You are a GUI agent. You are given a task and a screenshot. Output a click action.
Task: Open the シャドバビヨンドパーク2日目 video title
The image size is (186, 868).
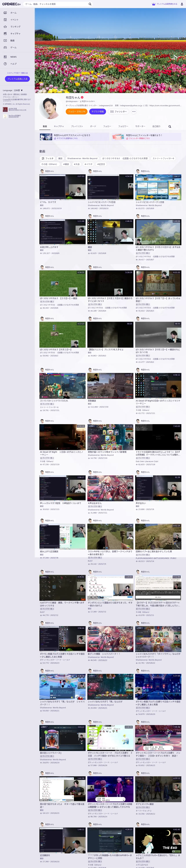point(102,202)
